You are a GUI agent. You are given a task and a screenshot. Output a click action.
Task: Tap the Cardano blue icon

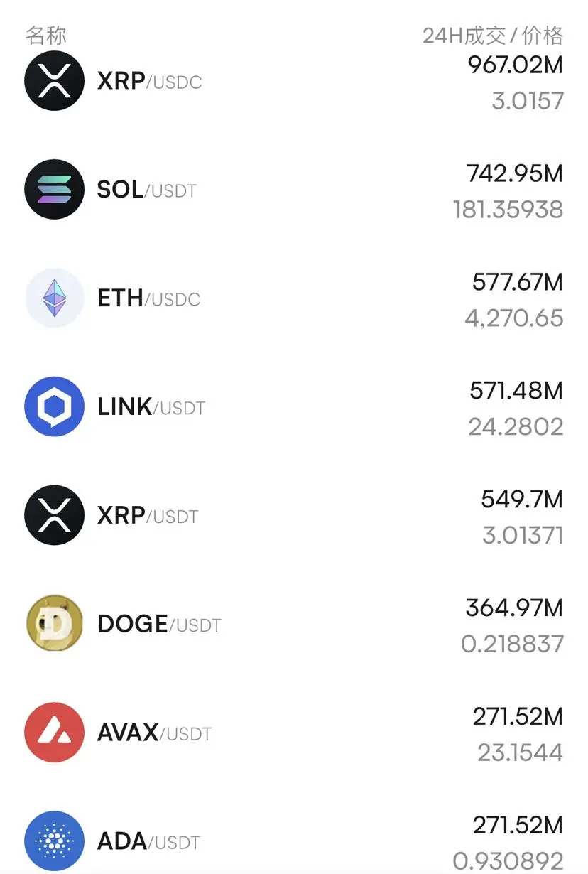tap(54, 841)
